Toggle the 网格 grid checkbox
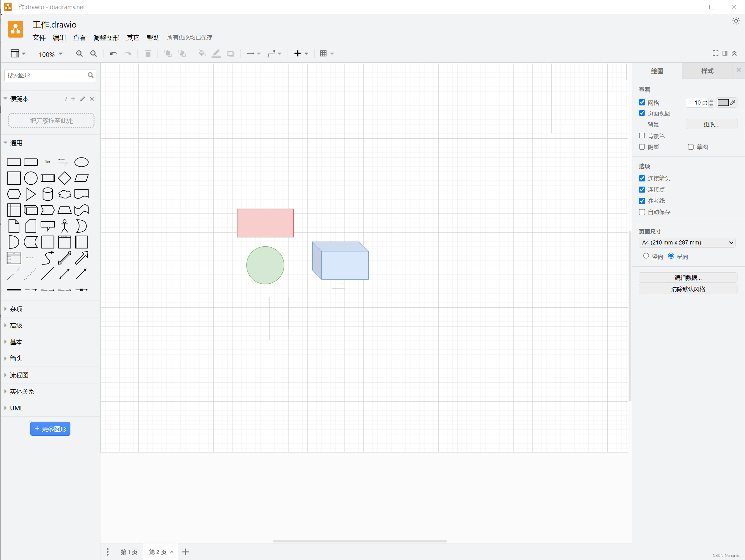 (642, 102)
